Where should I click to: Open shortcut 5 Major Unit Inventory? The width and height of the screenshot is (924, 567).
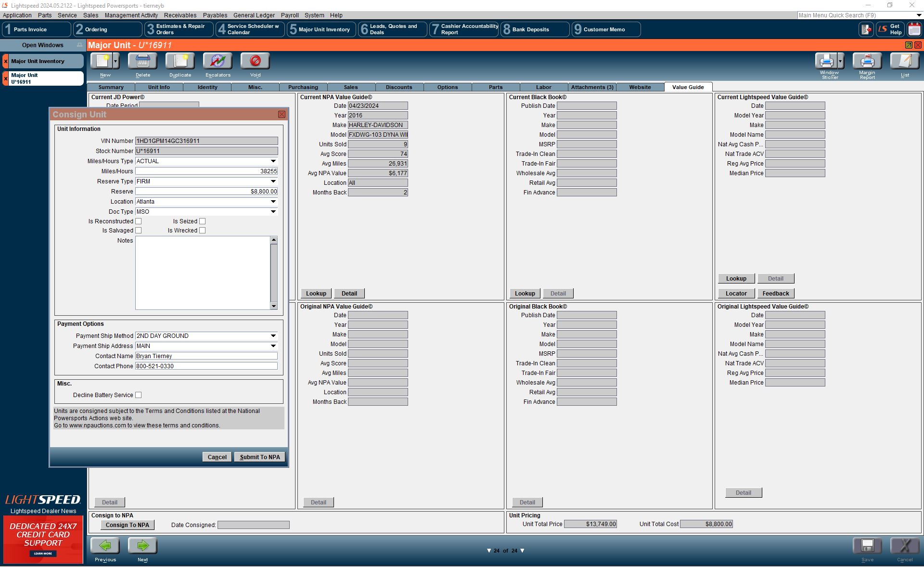pyautogui.click(x=321, y=29)
